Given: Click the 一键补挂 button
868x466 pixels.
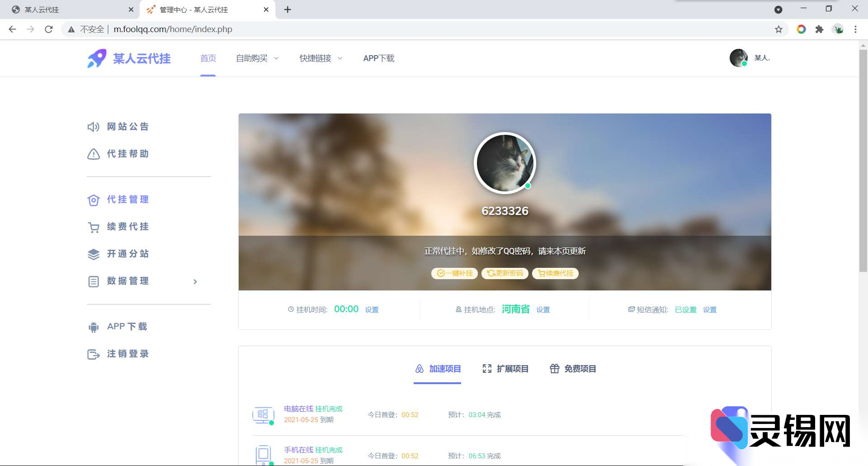Looking at the screenshot, I should click(454, 273).
